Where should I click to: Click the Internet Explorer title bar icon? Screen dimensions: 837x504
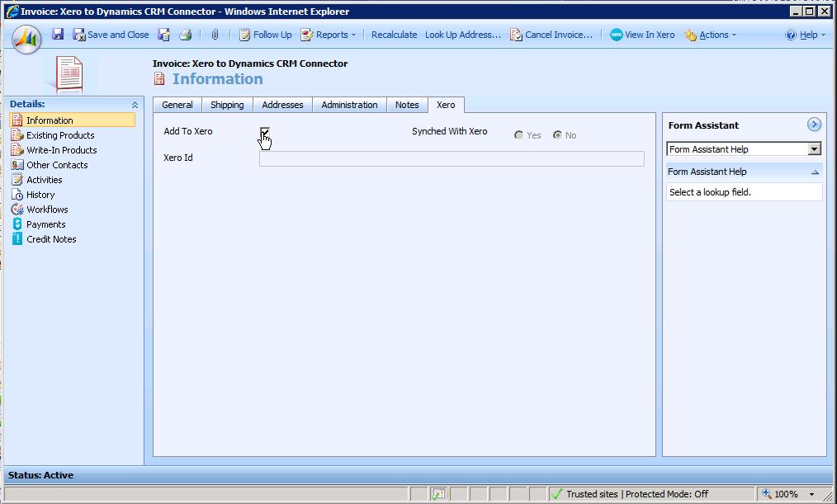point(12,12)
